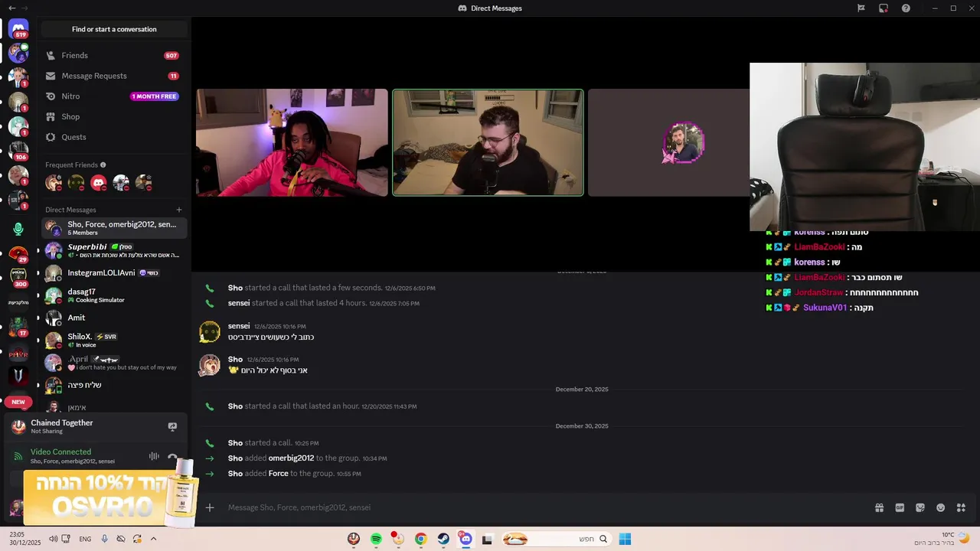
Task: Open the Help question mark icon
Action: (906, 8)
